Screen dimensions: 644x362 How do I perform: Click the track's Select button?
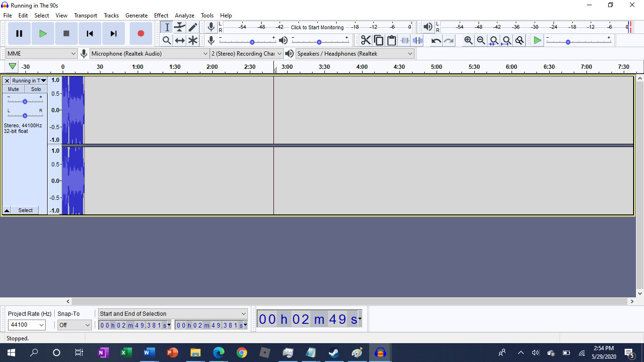[x=25, y=210]
